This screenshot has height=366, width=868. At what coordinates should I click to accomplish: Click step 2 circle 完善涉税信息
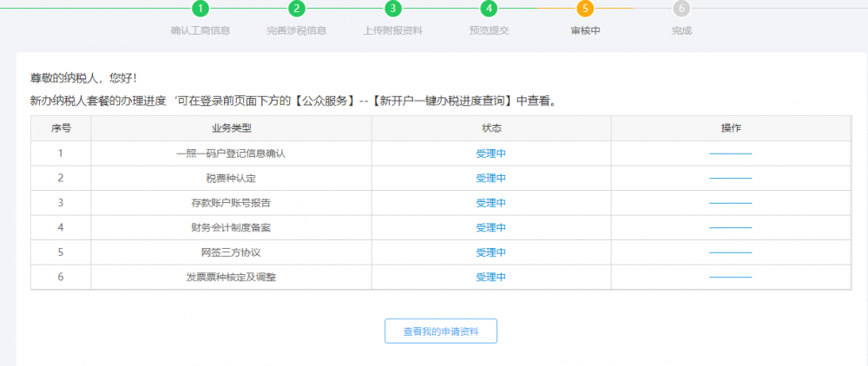click(x=297, y=9)
